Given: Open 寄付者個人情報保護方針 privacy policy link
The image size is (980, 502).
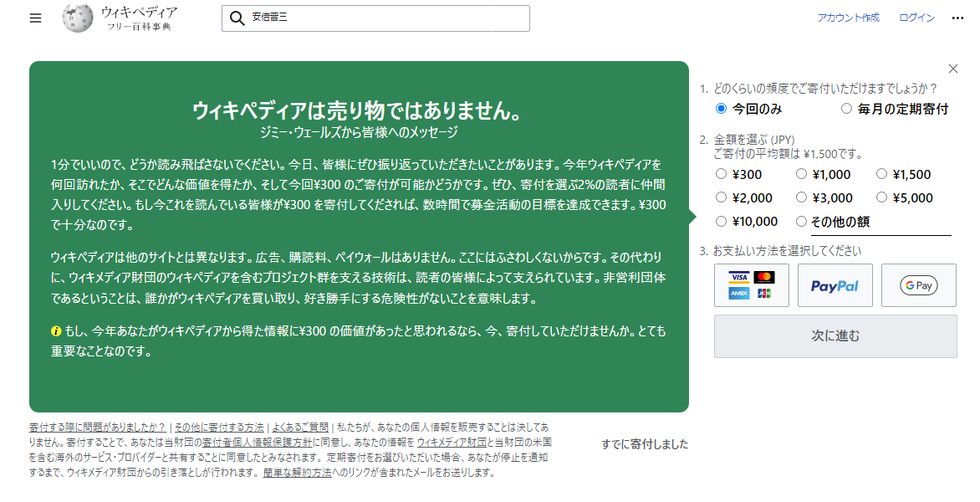Looking at the screenshot, I should click(x=258, y=443).
